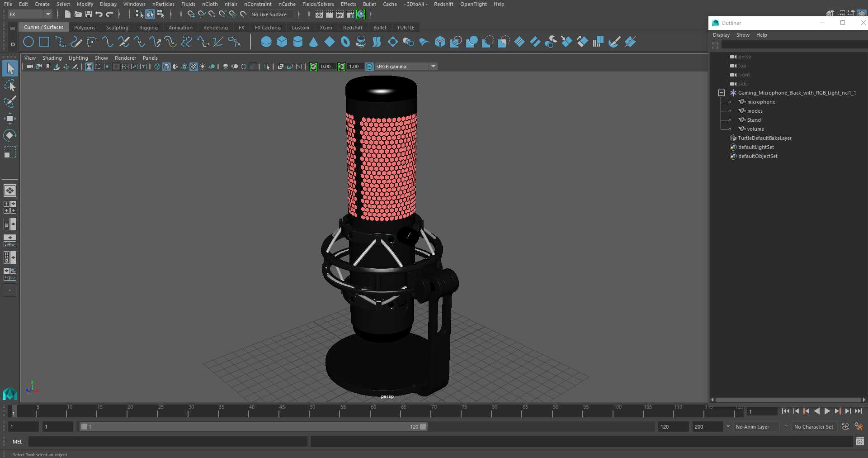
Task: Click the Redo arrow icon
Action: coord(109,14)
